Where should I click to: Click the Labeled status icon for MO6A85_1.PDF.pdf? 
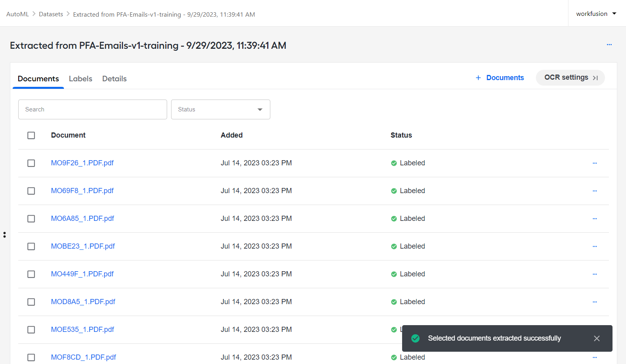[x=394, y=218]
